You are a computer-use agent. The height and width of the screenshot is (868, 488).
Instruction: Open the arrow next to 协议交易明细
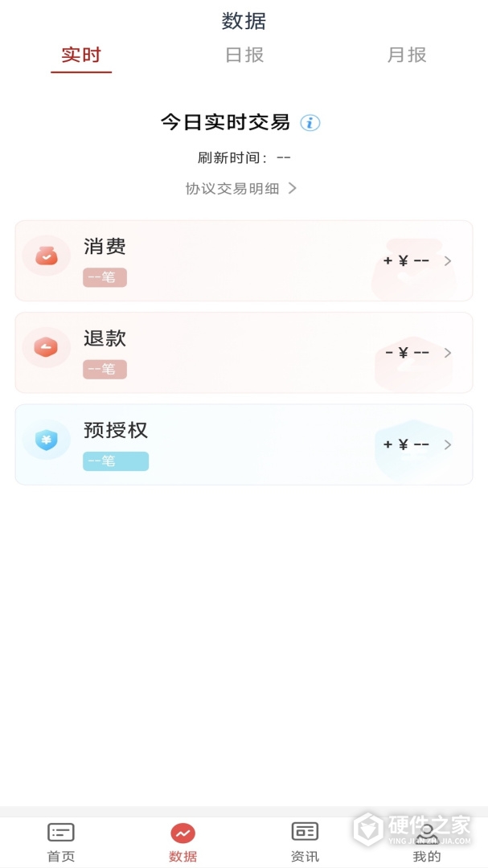coord(293,188)
